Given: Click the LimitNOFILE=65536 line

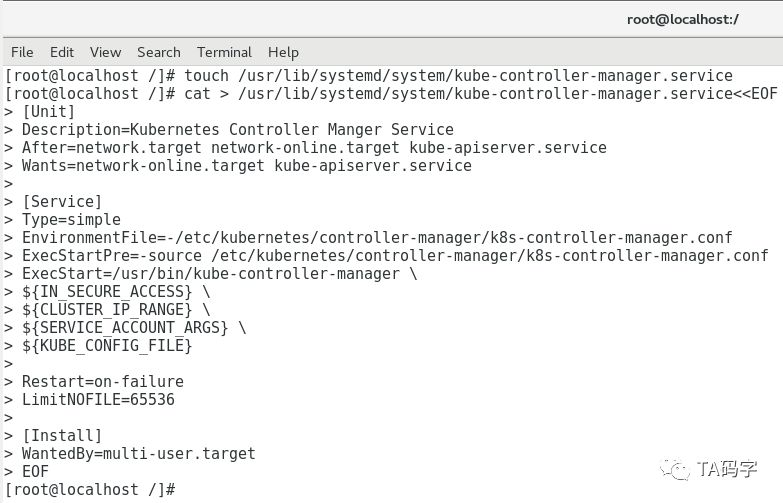Looking at the screenshot, I should pyautogui.click(x=98, y=399).
